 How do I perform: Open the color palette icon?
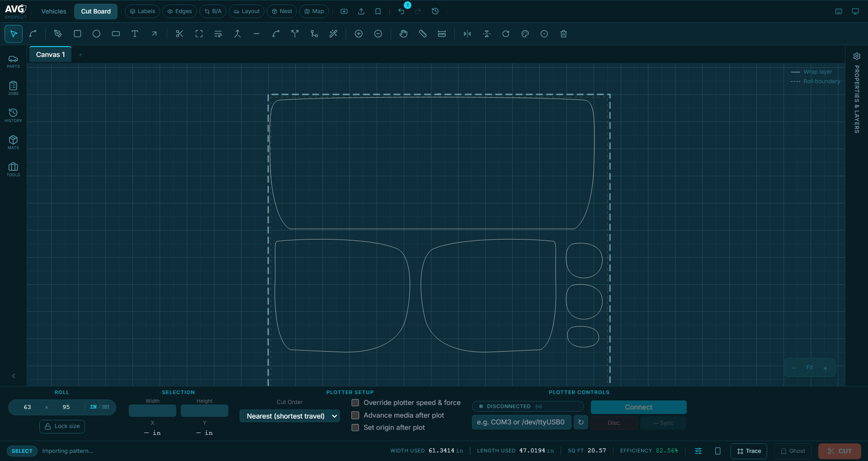pos(525,34)
